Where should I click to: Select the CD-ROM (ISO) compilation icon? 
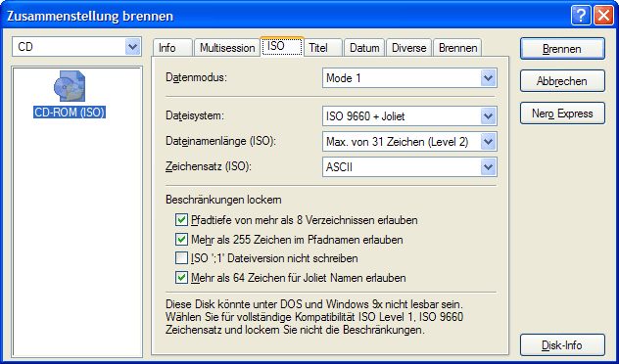[70, 86]
